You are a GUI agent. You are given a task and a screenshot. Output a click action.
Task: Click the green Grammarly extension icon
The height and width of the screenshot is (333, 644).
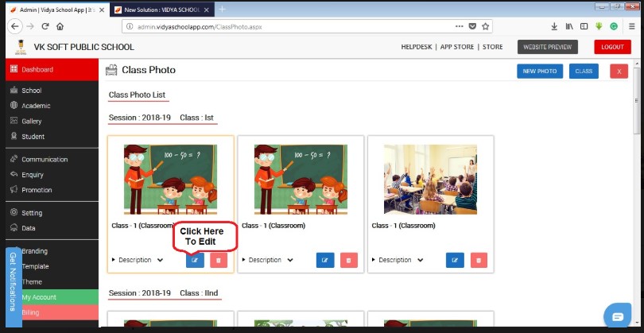(614, 26)
